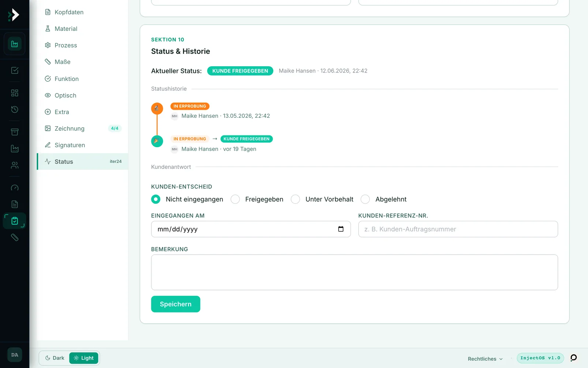
Task: Open the ruler icon in the sidebar
Action: tap(15, 237)
